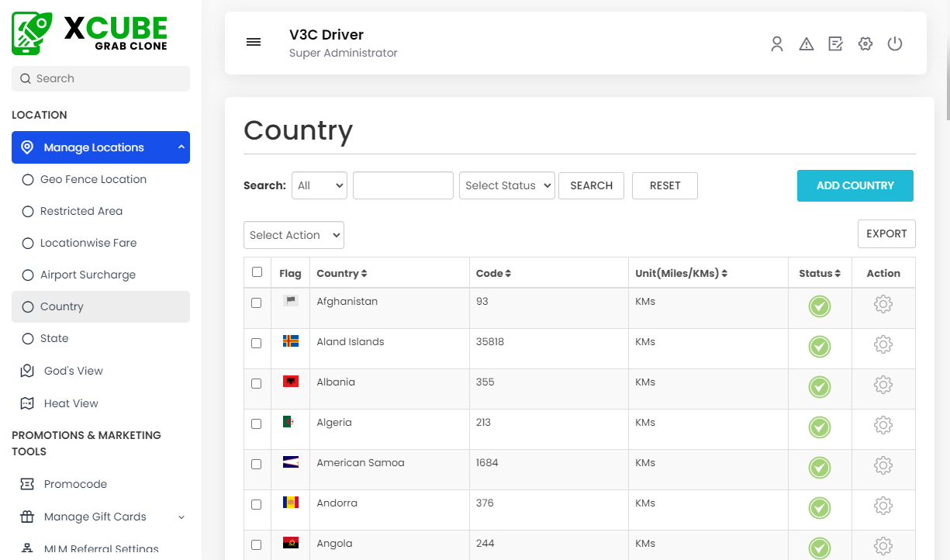
Task: Open the Select Action dropdown
Action: click(293, 235)
